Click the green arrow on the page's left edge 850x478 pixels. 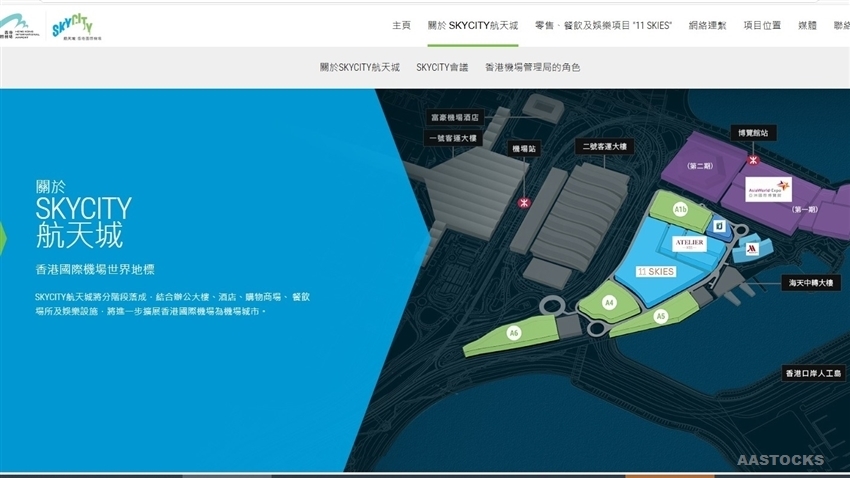(x=3, y=237)
